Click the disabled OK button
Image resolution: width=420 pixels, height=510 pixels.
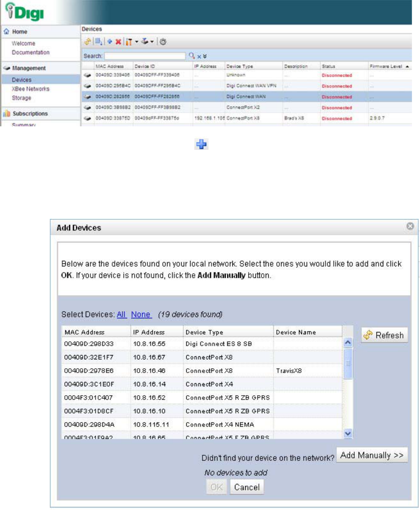coord(217,487)
